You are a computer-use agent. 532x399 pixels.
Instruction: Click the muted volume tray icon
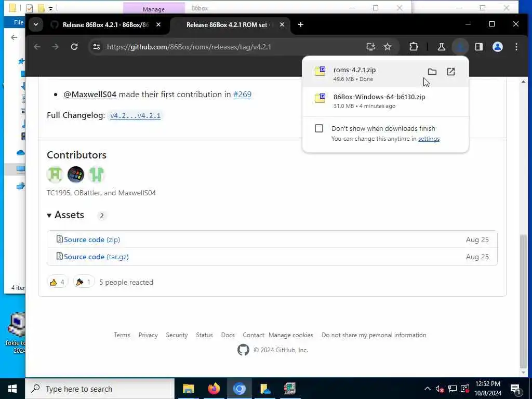[440, 389]
